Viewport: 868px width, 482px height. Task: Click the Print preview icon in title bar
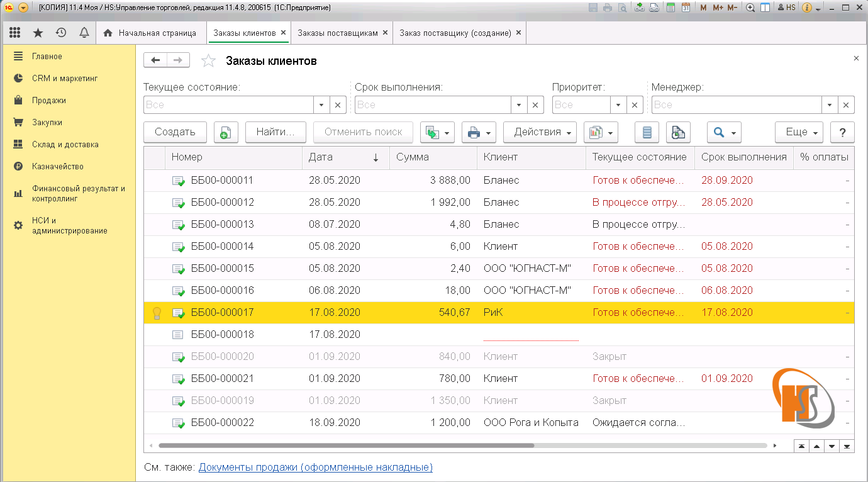[x=622, y=8]
